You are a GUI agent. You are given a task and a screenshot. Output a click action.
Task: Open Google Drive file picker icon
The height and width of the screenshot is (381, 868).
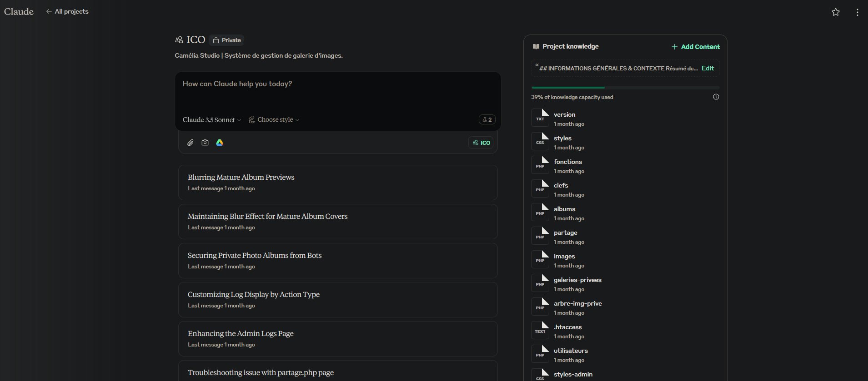pos(220,143)
